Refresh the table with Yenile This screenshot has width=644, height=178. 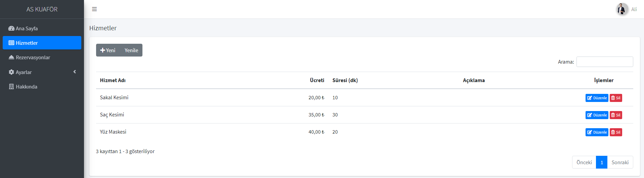[x=131, y=50]
